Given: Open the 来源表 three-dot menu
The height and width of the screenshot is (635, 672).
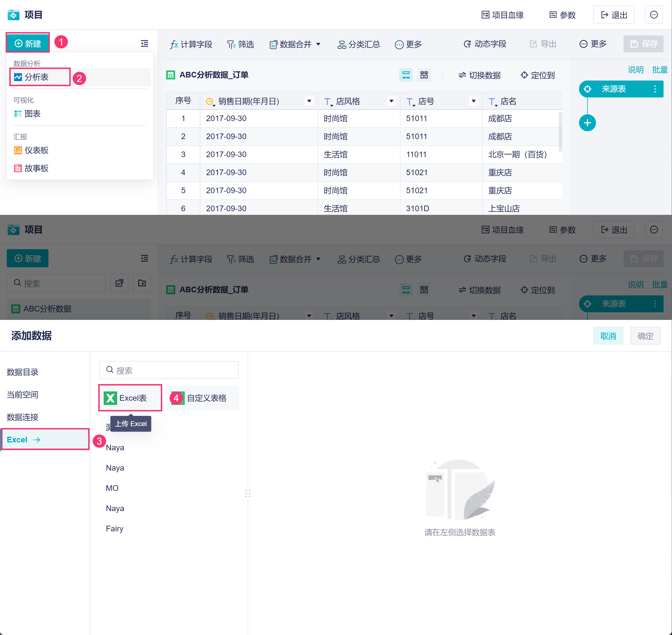Looking at the screenshot, I should pos(655,89).
